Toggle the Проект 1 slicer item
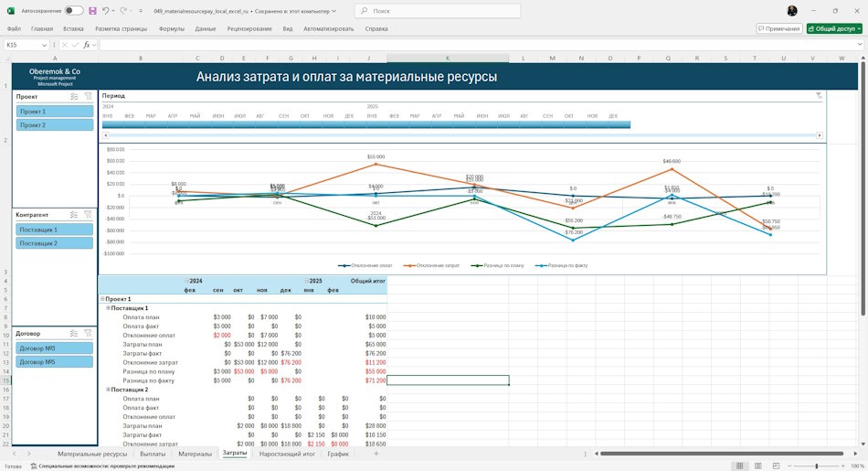Image resolution: width=868 pixels, height=471 pixels. [54, 112]
